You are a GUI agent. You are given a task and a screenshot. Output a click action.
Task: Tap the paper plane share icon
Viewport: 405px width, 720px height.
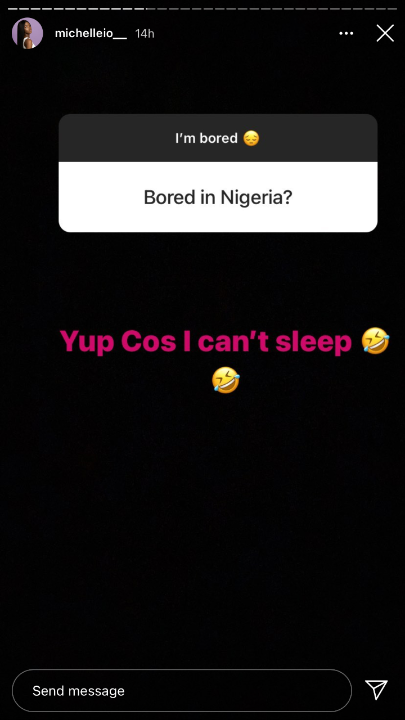click(x=377, y=690)
